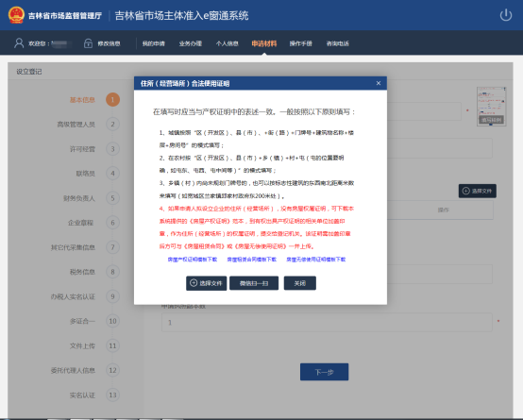Close the 住所合法使用证明 dialog with X
The height and width of the screenshot is (420, 523).
379,83
